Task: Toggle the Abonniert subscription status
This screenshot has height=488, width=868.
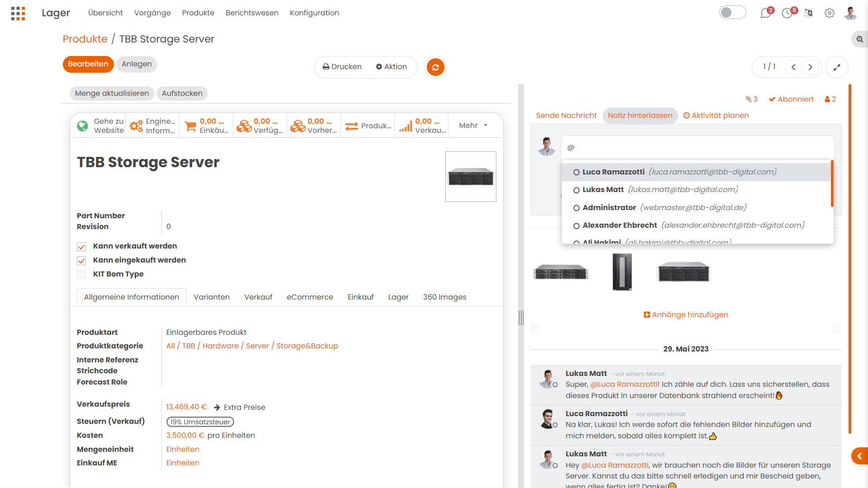Action: [791, 99]
